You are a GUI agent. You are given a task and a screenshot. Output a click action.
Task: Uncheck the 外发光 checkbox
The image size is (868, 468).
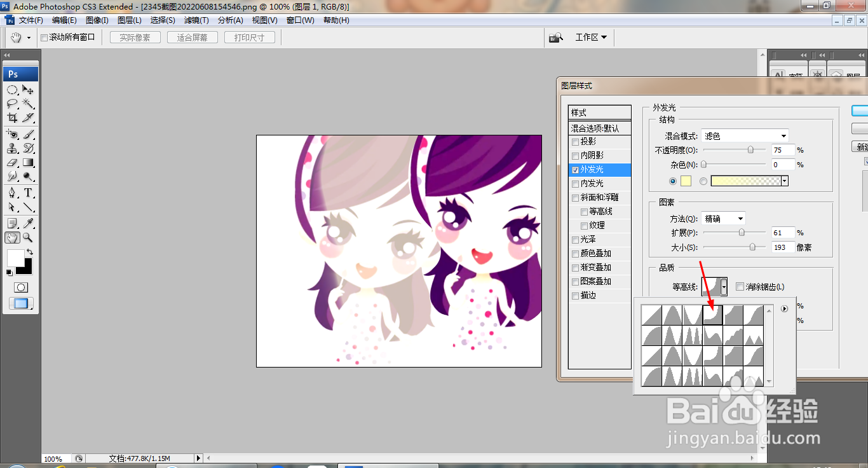click(x=575, y=170)
